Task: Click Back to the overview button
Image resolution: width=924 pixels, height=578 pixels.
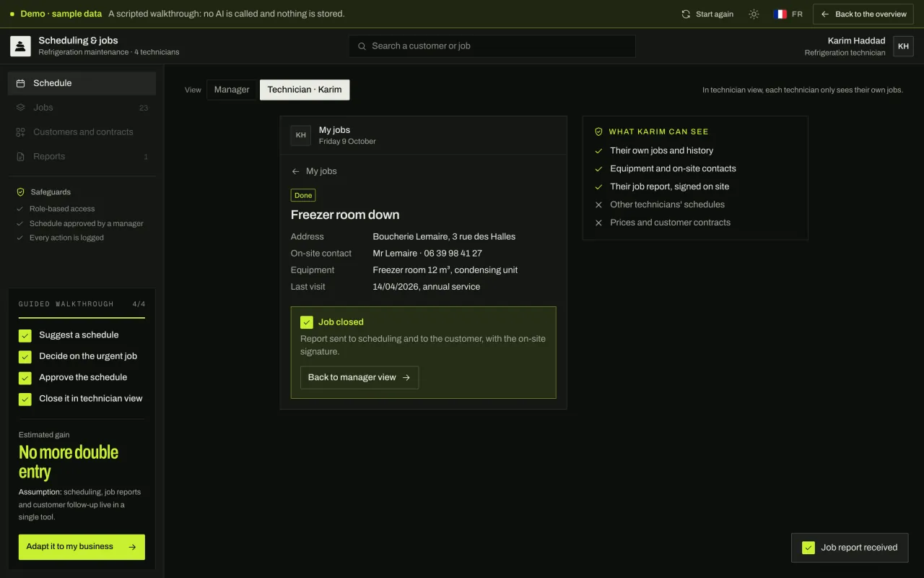Action: coord(863,14)
